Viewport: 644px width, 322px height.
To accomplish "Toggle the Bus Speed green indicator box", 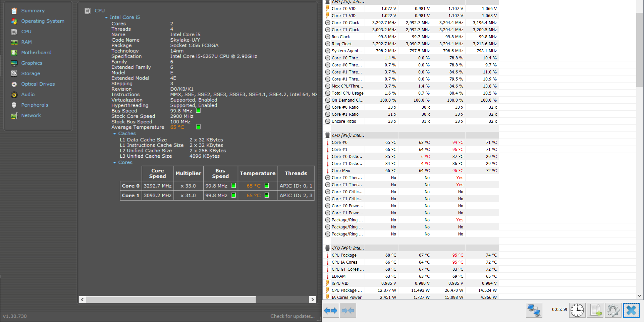I will (x=198, y=111).
